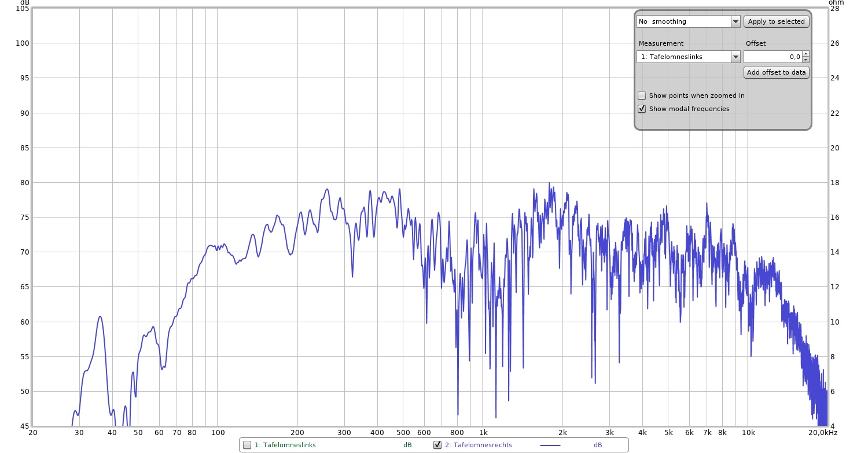Click the 100 Hz frequency axis label
The image size is (868, 453).
[x=218, y=432]
